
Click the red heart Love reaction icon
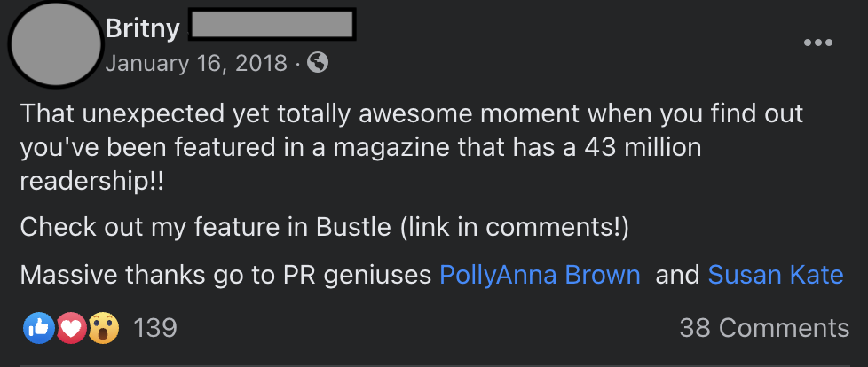(x=71, y=328)
